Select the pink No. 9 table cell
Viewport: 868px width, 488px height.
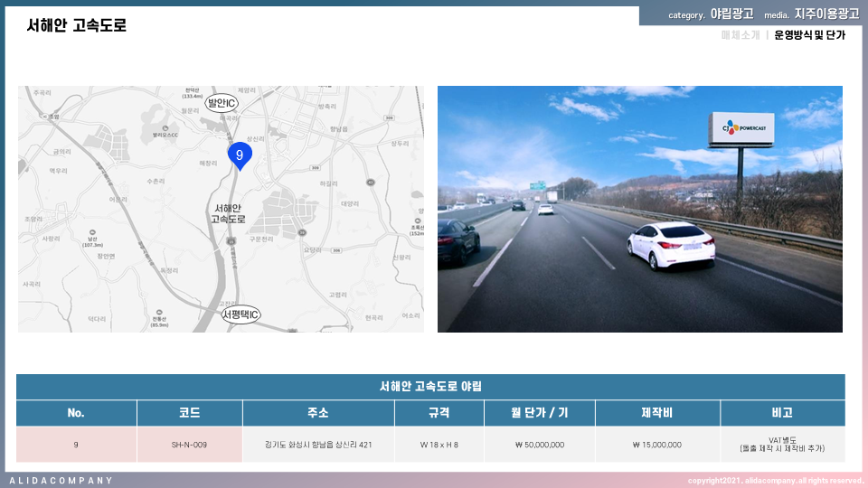point(76,445)
